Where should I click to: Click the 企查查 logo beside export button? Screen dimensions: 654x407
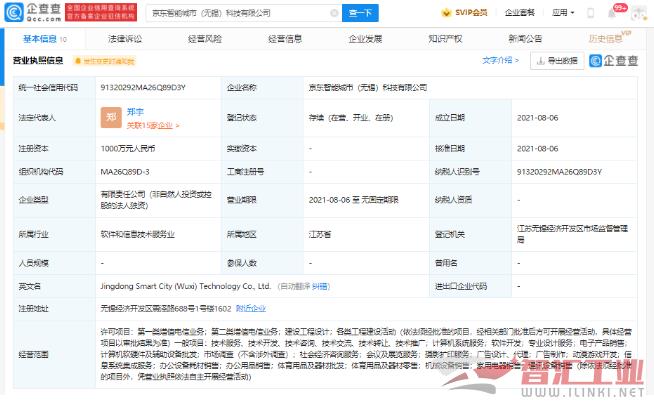[x=614, y=61]
